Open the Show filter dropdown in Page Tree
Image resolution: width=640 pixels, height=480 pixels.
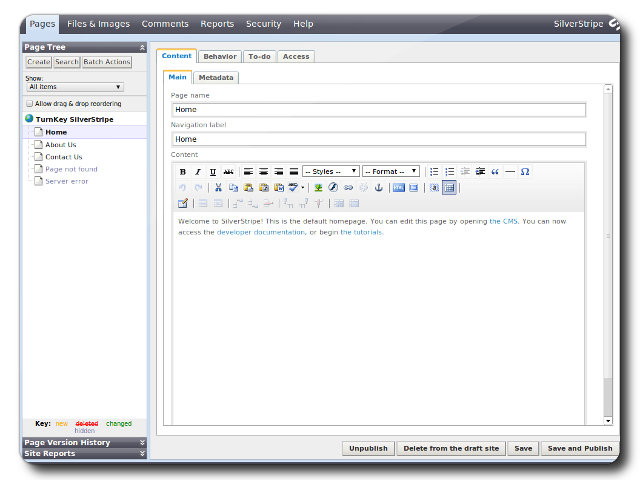(75, 87)
